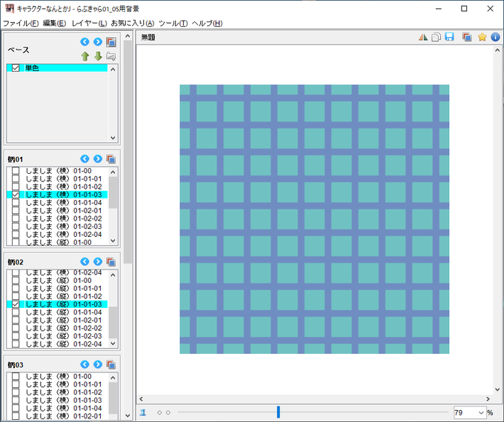Click previous arrow in 柄01 panel
Screen dimensions: 504x422
click(x=84, y=158)
